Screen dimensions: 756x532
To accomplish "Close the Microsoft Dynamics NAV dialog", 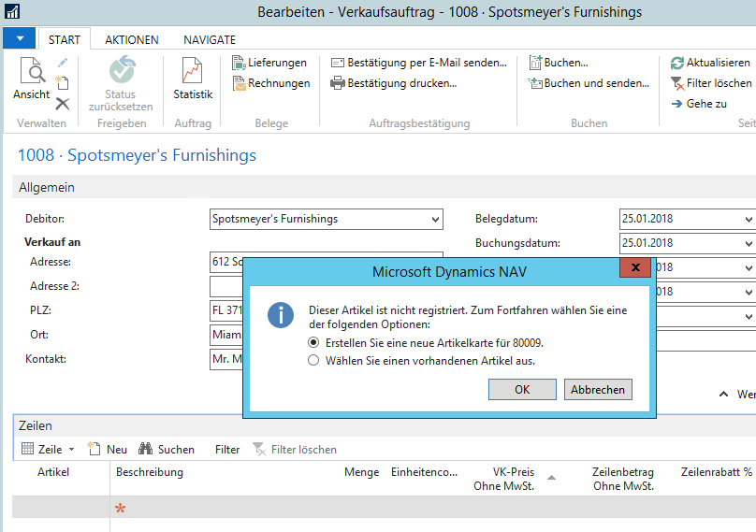I will click(635, 267).
